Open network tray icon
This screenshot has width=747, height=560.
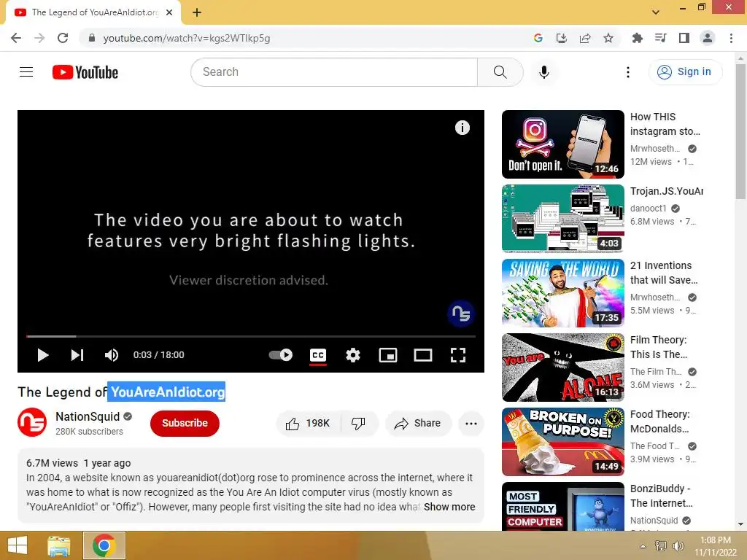660,545
